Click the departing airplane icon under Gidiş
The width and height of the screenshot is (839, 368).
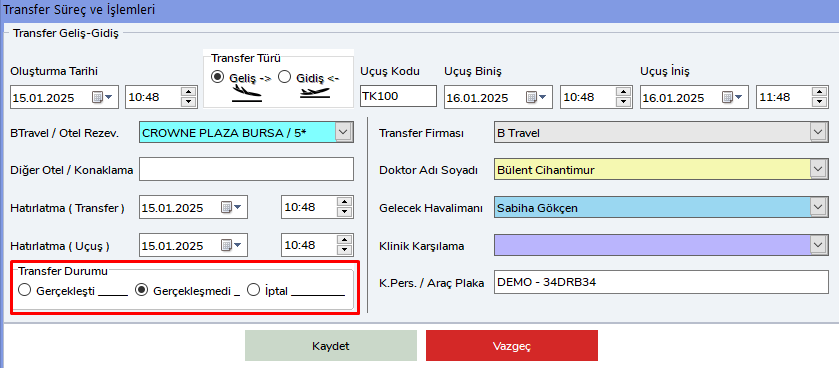[x=315, y=93]
